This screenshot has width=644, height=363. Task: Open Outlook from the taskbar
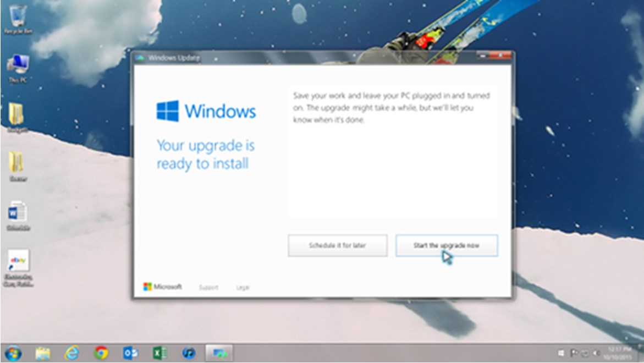point(130,353)
